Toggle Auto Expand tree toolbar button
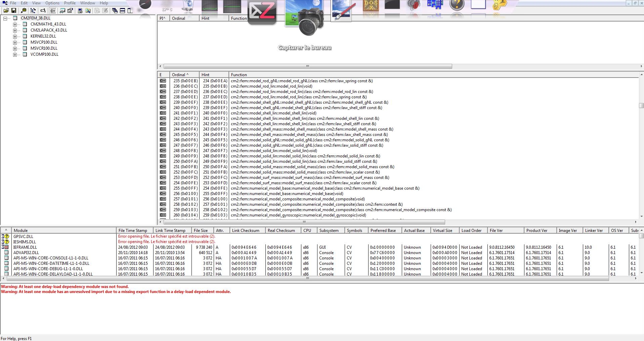The image size is (644, 341). (33, 10)
